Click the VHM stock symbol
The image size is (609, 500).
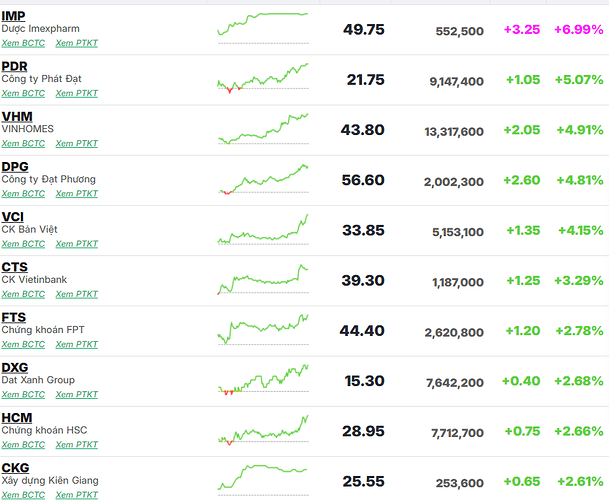click(x=17, y=116)
